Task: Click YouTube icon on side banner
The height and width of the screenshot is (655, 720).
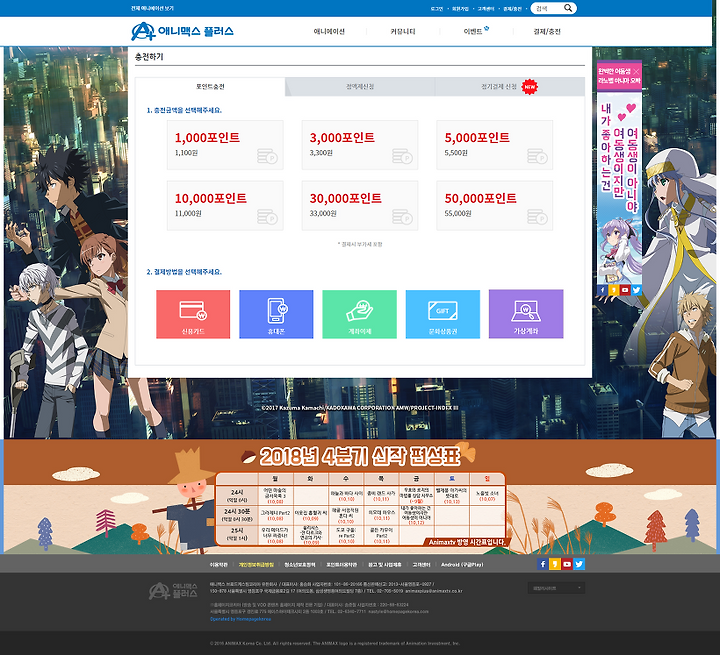Action: click(625, 290)
